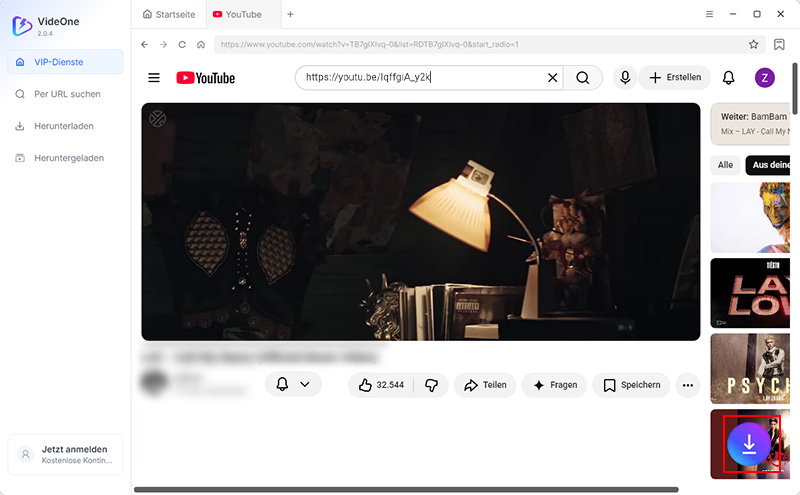Image resolution: width=800 pixels, height=495 pixels.
Task: Go forward with the forward arrow
Action: (163, 44)
